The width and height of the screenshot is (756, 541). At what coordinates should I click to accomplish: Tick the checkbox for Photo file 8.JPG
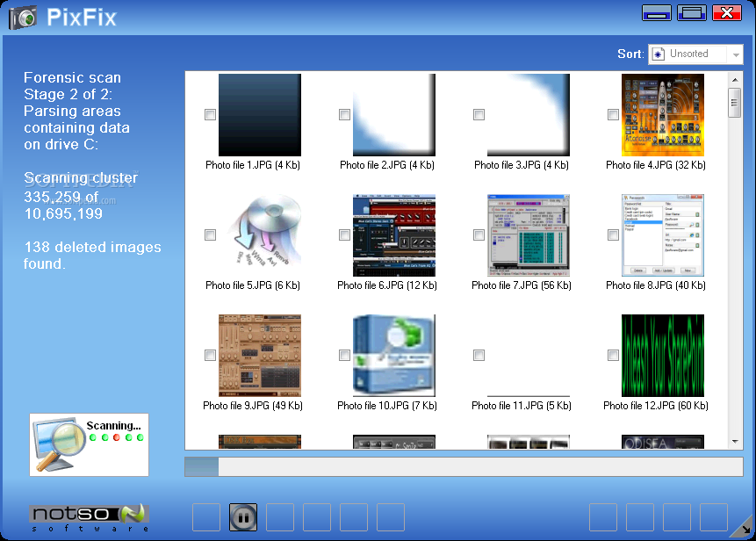[x=613, y=234]
